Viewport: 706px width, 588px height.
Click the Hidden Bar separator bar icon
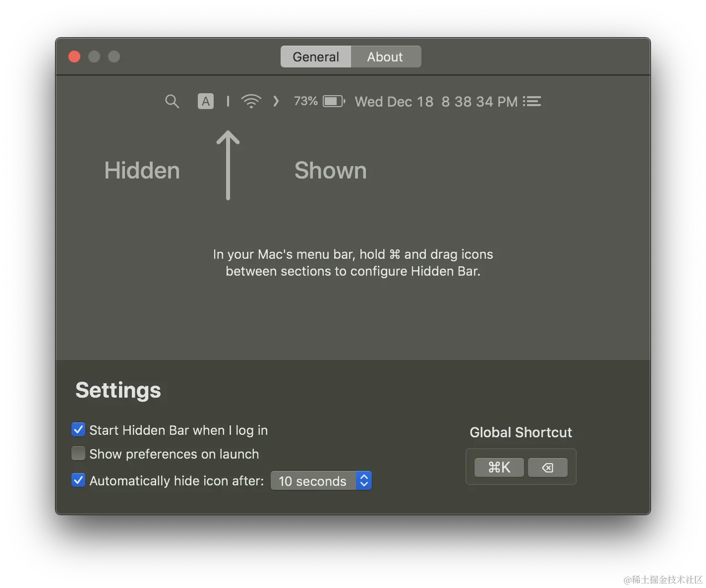(x=228, y=101)
